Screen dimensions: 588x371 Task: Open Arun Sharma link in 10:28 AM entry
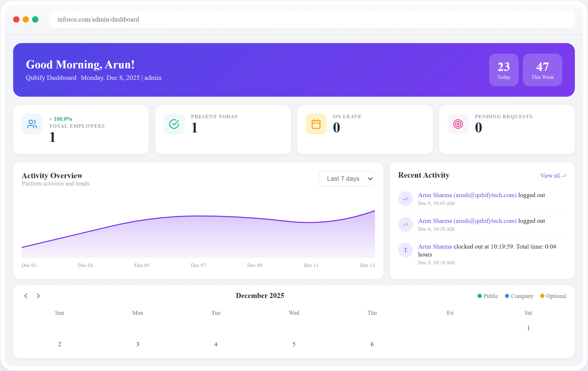coord(467,221)
